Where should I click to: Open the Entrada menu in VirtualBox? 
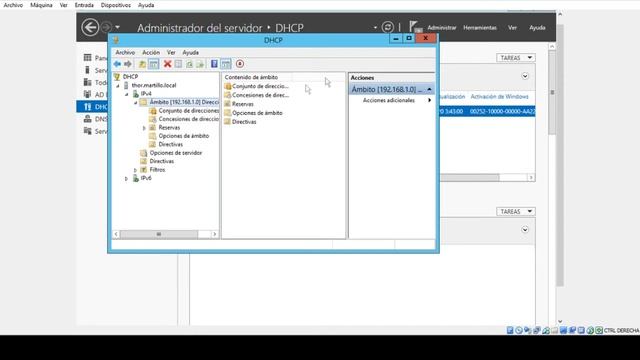84,5
